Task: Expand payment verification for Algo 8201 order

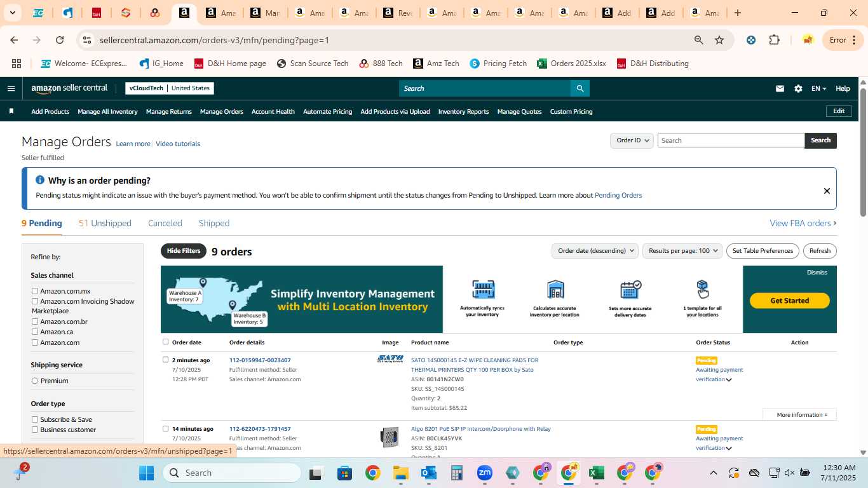Action: coord(729,449)
